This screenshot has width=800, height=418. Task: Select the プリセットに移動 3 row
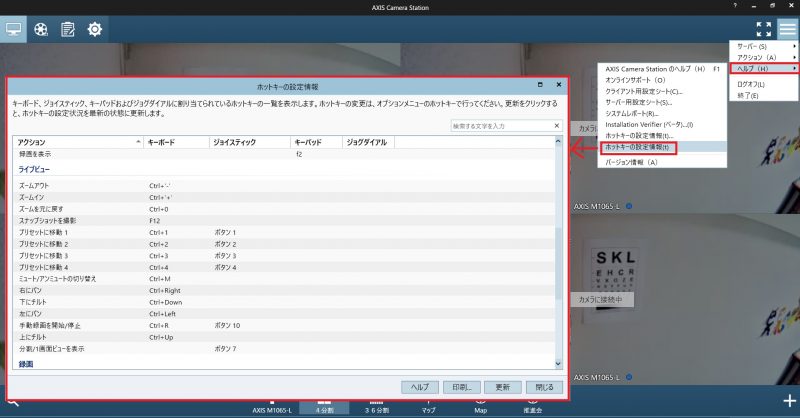pos(284,256)
